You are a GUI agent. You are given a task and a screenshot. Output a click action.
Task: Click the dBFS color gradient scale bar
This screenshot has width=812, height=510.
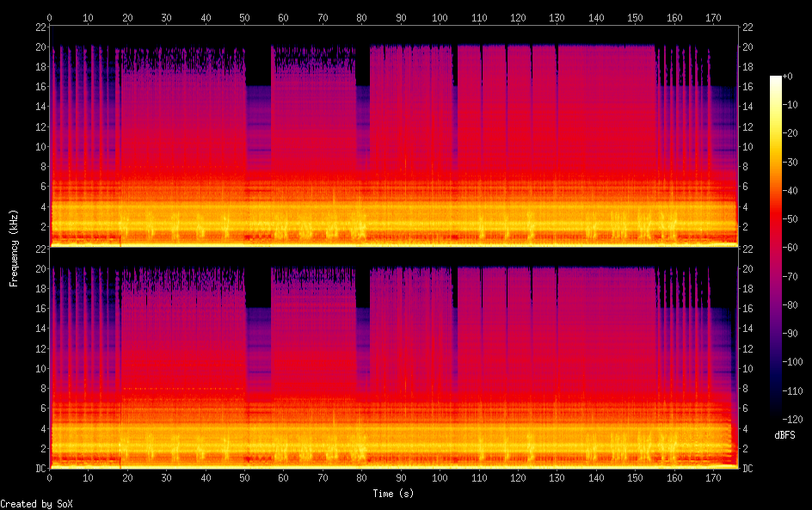coord(776,251)
